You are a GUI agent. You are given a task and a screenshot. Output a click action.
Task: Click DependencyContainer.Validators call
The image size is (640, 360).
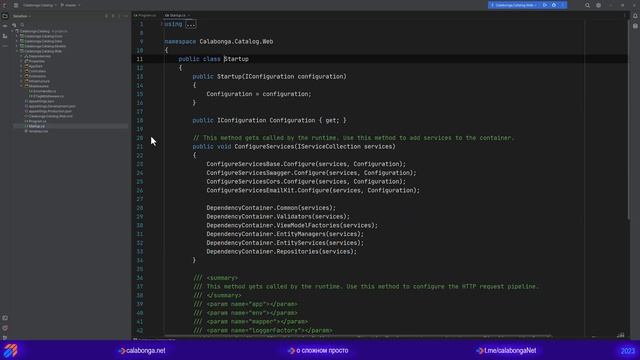[x=278, y=217]
